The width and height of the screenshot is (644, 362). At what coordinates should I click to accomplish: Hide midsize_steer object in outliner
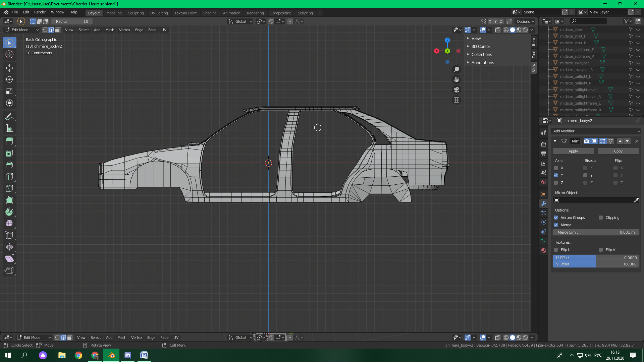click(x=638, y=29)
